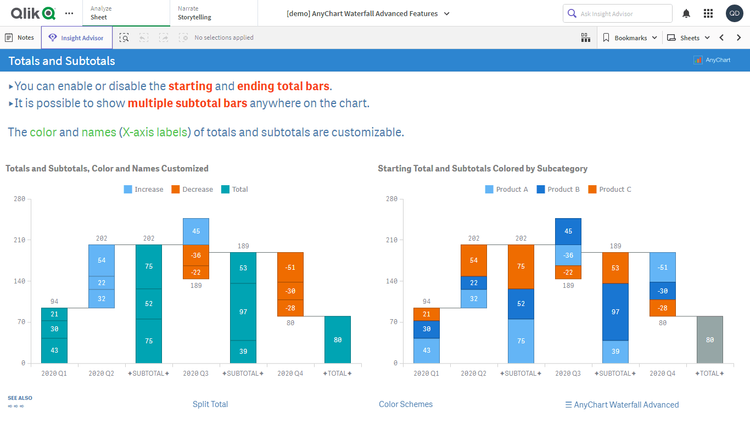Open the selections tool grid icon
750x422 pixels.
585,37
